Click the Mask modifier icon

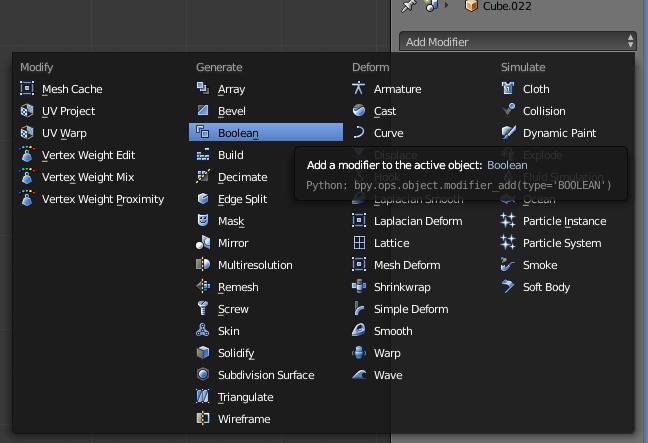pyautogui.click(x=202, y=220)
